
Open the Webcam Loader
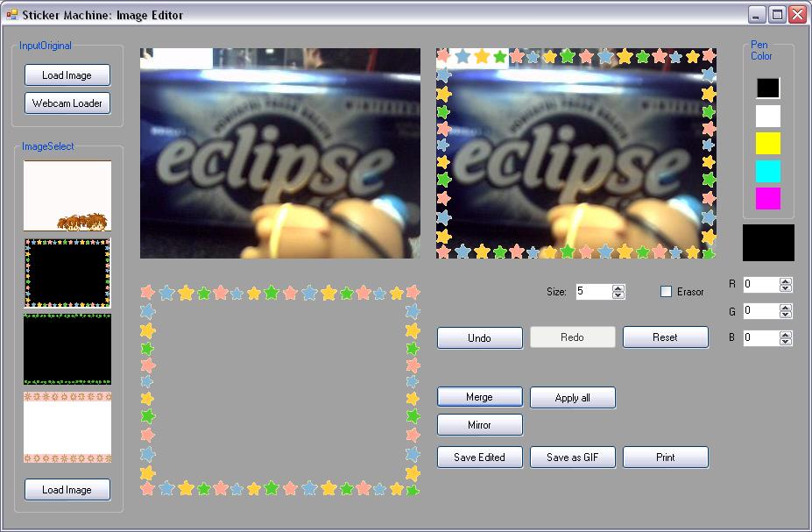67,103
